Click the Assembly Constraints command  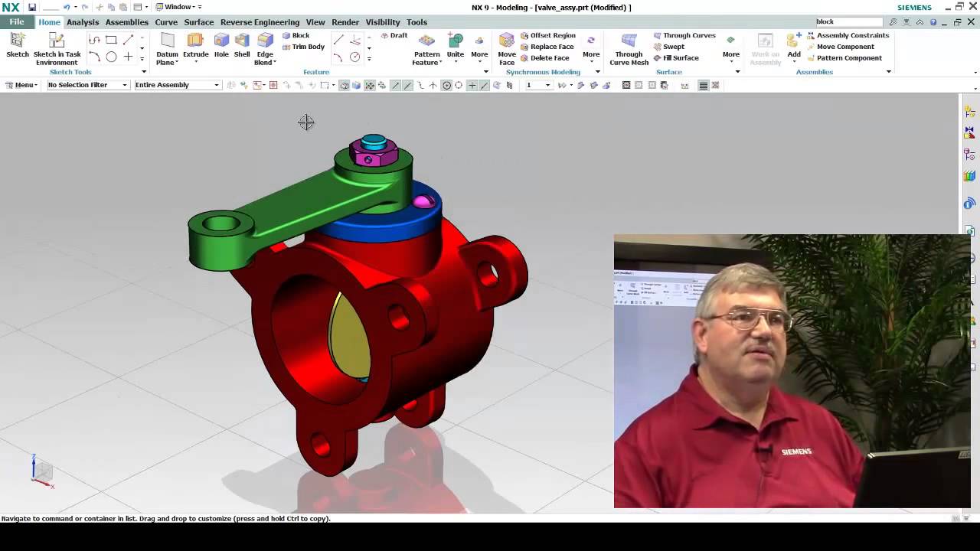coord(848,35)
